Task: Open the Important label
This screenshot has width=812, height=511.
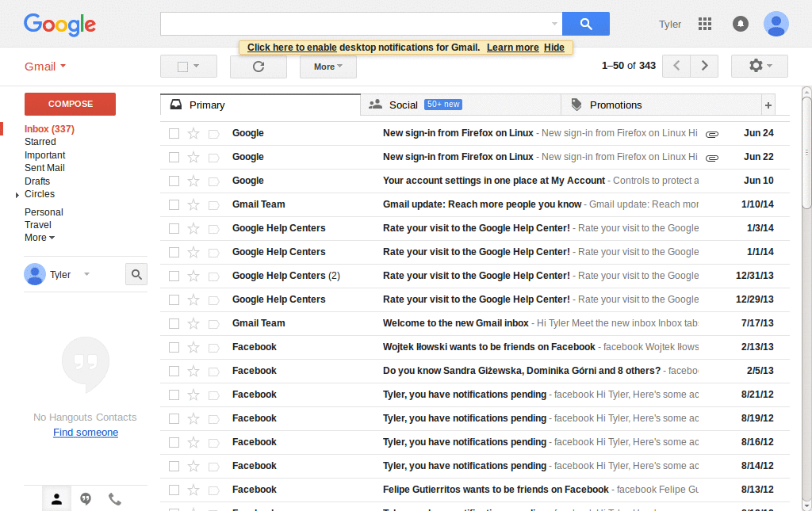Action: 45,155
